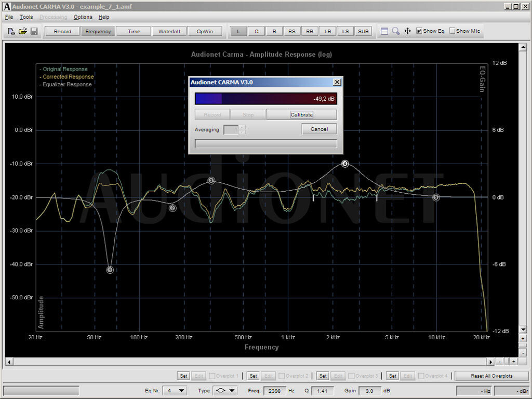
Task: Click the Save disk icon
Action: coord(34,31)
